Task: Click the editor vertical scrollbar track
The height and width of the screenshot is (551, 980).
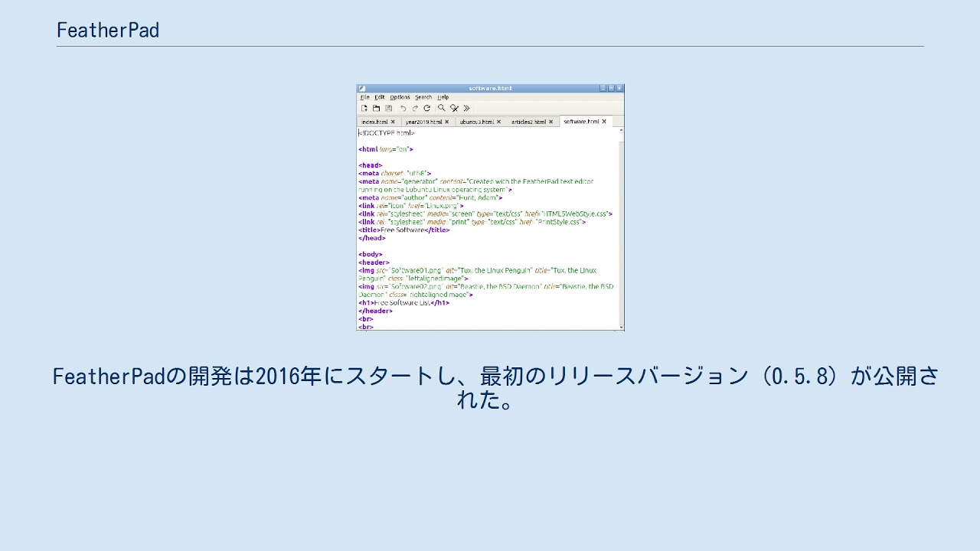Action: click(621, 227)
